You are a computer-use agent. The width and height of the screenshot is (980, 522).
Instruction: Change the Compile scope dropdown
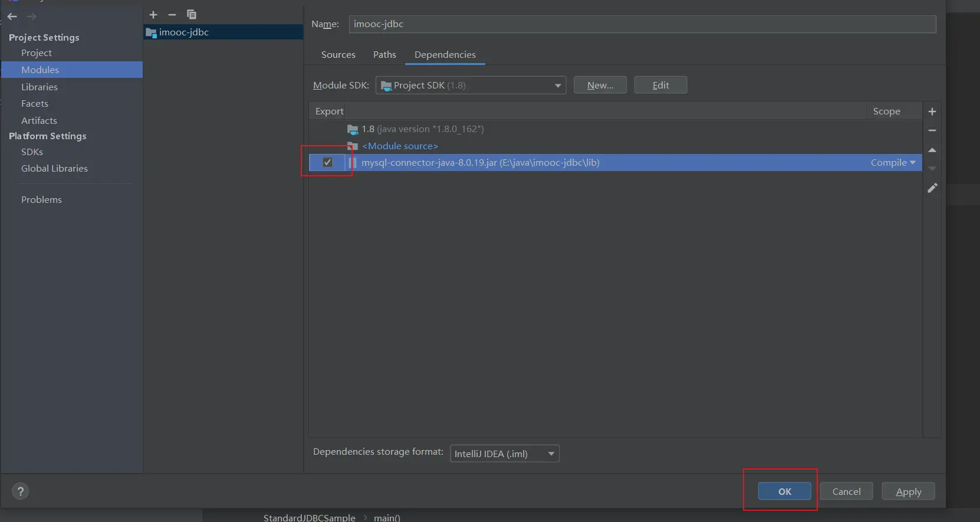[x=893, y=163]
